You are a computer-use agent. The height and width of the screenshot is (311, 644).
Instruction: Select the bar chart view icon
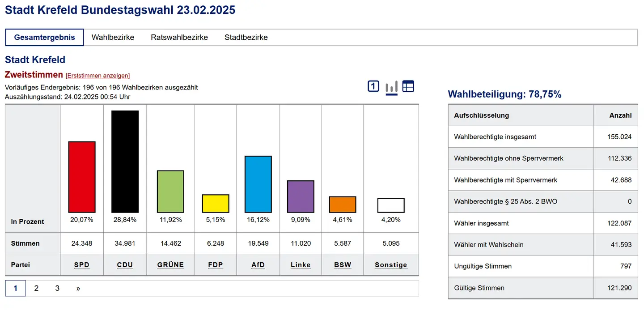point(391,86)
